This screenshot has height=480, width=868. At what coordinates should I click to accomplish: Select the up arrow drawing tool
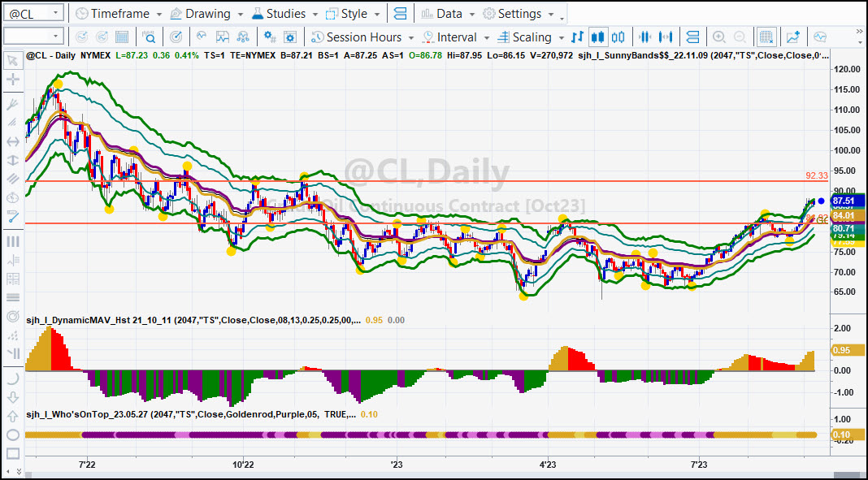point(12,416)
